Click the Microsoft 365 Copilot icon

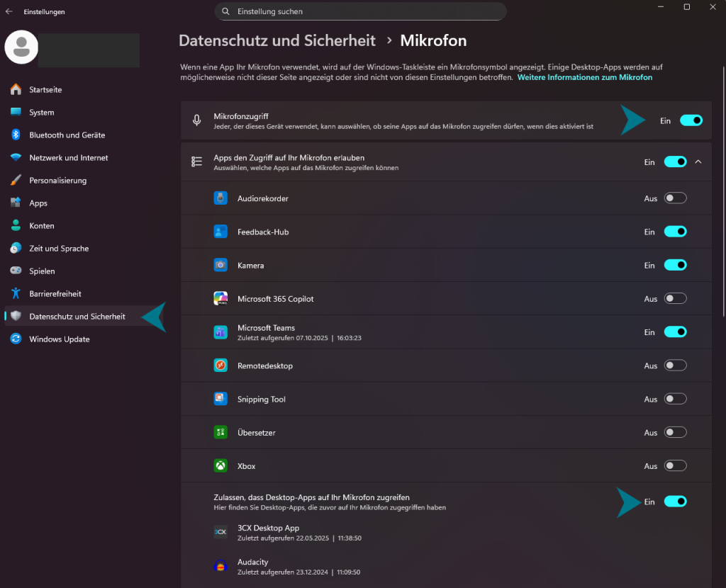tap(220, 298)
